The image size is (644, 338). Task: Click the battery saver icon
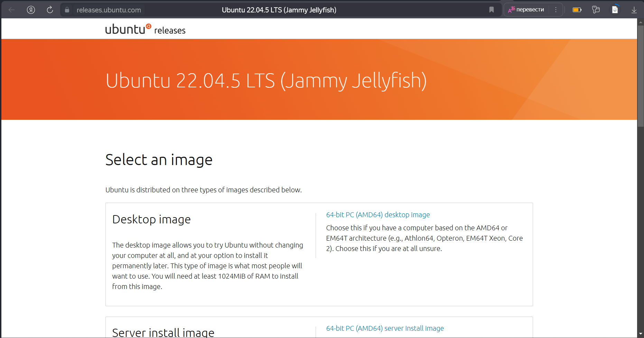click(x=577, y=10)
